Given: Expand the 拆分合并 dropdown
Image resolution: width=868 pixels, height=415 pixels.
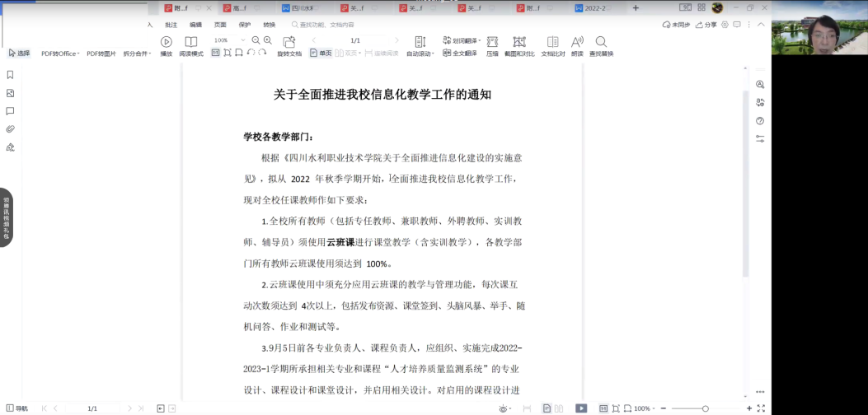Looking at the screenshot, I should pyautogui.click(x=138, y=54).
